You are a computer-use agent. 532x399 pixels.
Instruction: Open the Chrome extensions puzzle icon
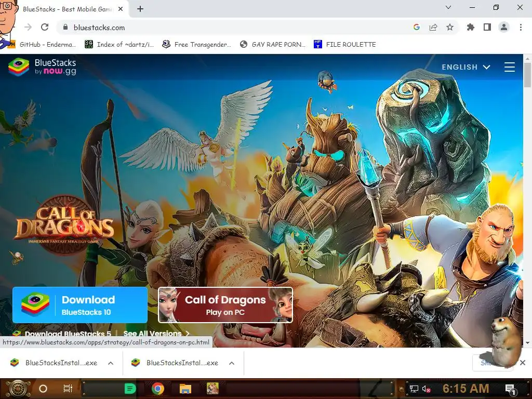pyautogui.click(x=470, y=27)
